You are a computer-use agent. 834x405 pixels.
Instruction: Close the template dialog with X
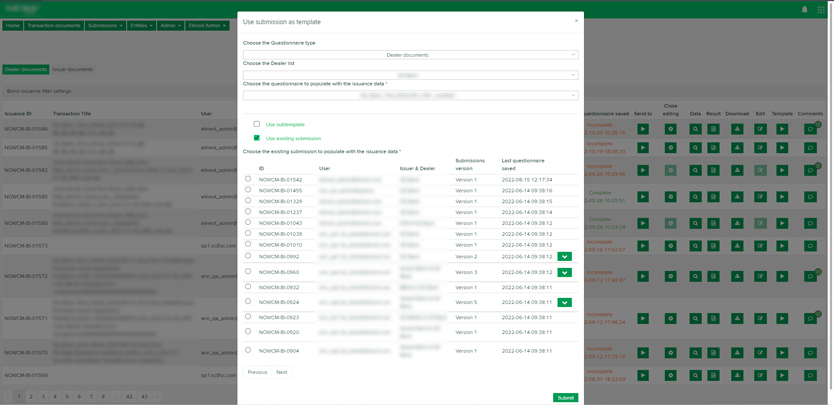coord(576,20)
